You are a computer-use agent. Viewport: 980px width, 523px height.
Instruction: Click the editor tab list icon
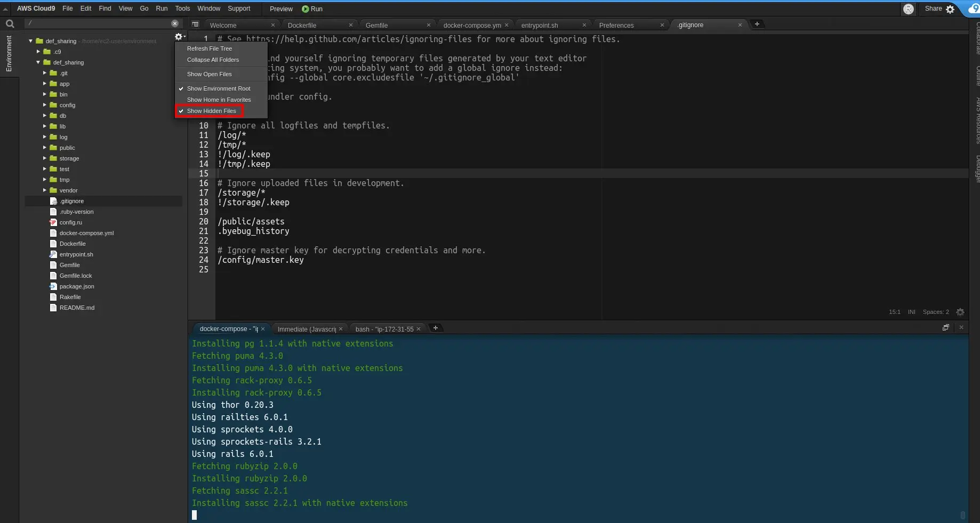point(195,25)
